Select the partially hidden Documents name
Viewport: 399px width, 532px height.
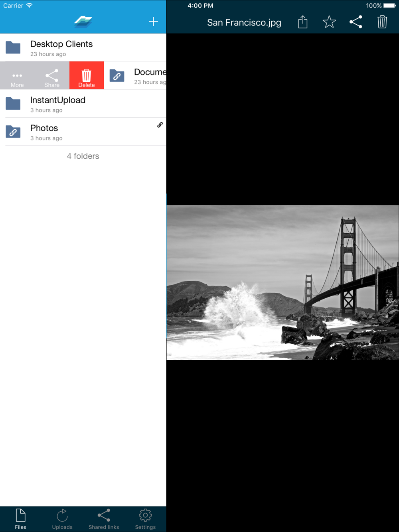pos(150,72)
